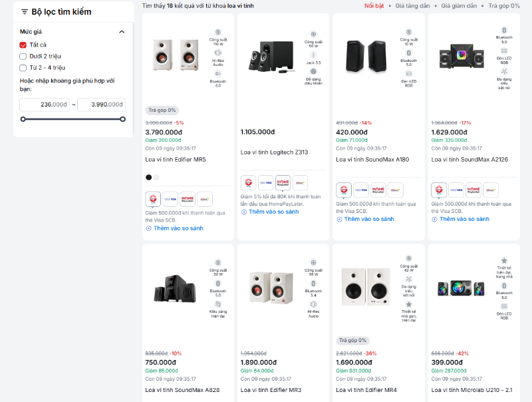Sort results by Giá tăng dần
This screenshot has width=532, height=402.
412,5
